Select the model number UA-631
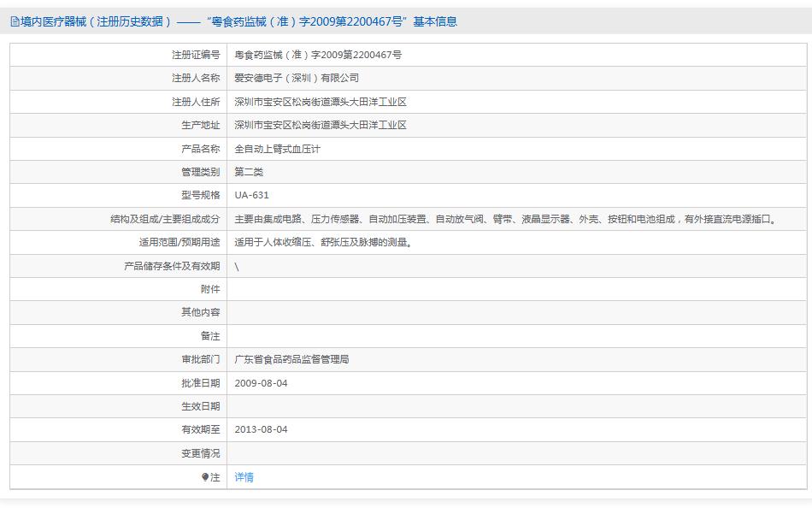The height and width of the screenshot is (508, 812). point(249,195)
